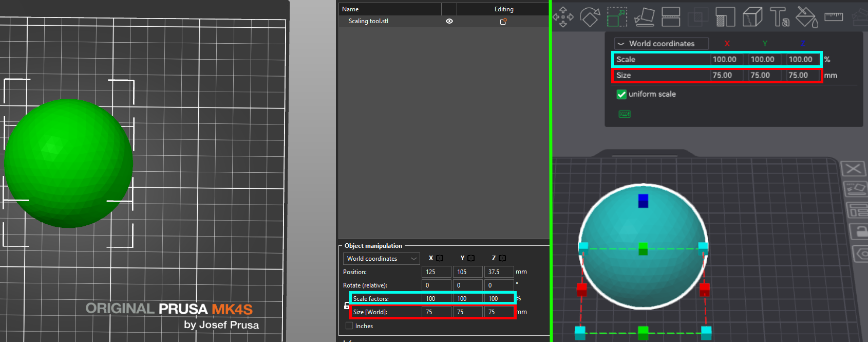The height and width of the screenshot is (342, 868).
Task: Enable the Inches checkbox
Action: point(349,326)
